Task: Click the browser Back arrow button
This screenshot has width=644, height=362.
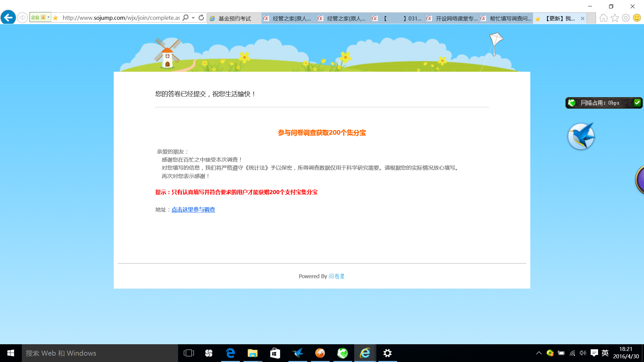Action: [x=8, y=17]
